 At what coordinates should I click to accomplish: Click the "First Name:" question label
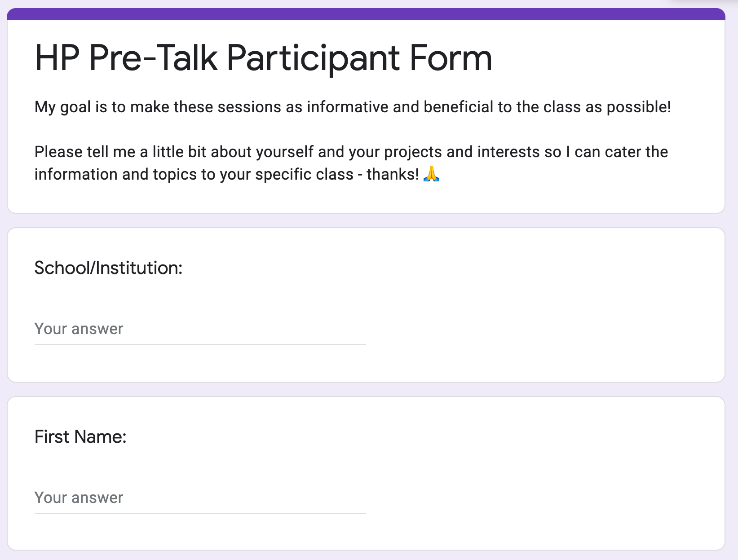(81, 437)
